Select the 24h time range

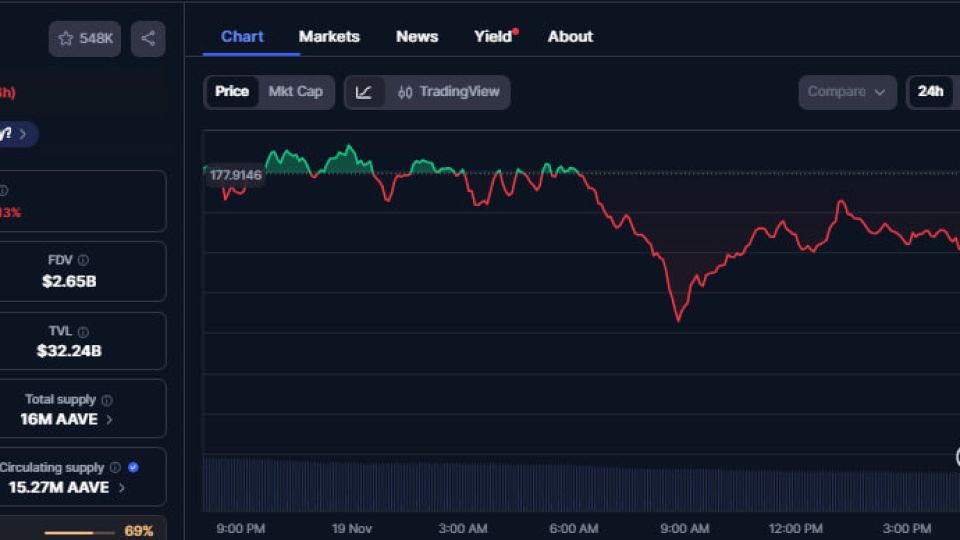pos(930,92)
